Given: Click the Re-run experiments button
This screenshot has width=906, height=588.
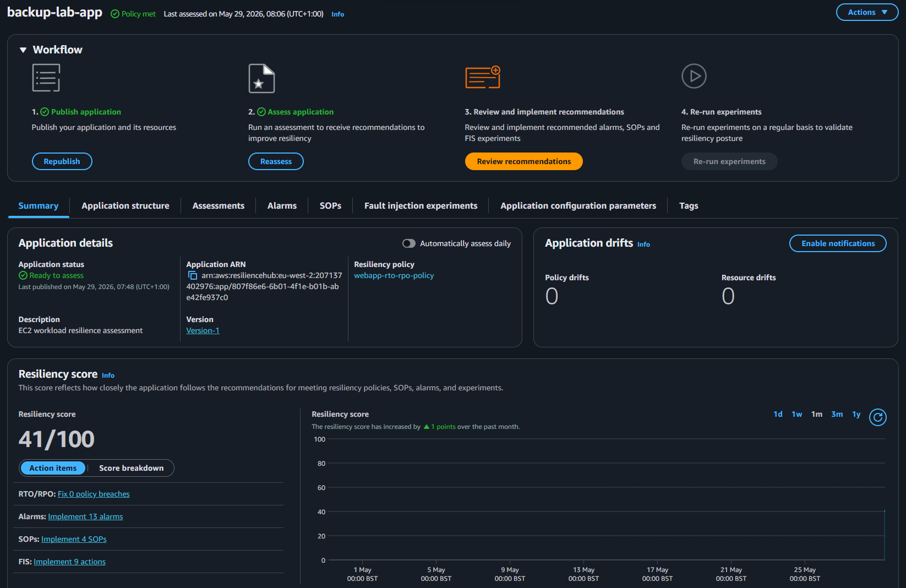Looking at the screenshot, I should [729, 161].
